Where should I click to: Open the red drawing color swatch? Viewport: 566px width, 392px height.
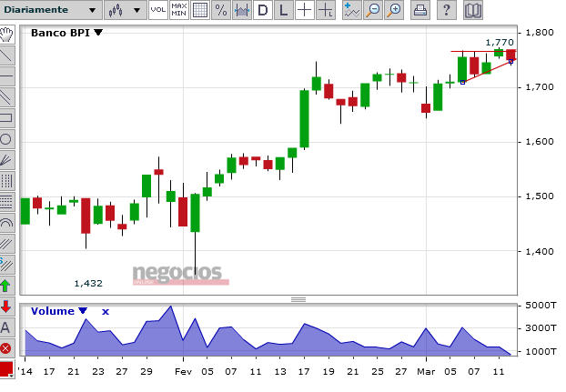pyautogui.click(x=6, y=369)
